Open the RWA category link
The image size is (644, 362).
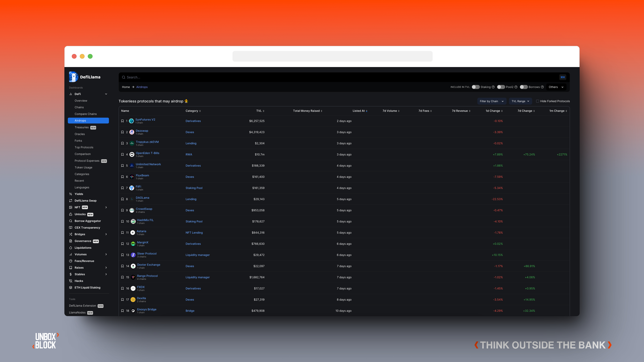click(189, 154)
